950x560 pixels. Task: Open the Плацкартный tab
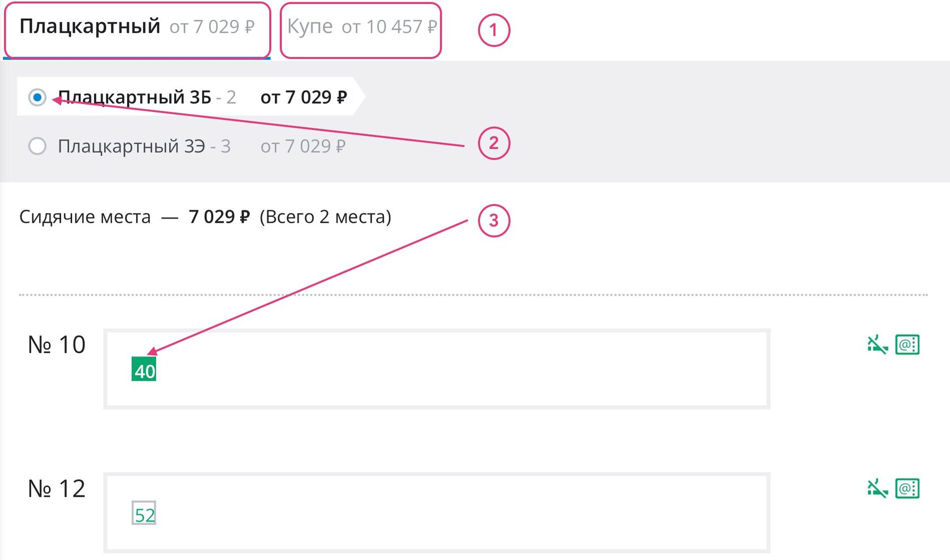[x=137, y=27]
